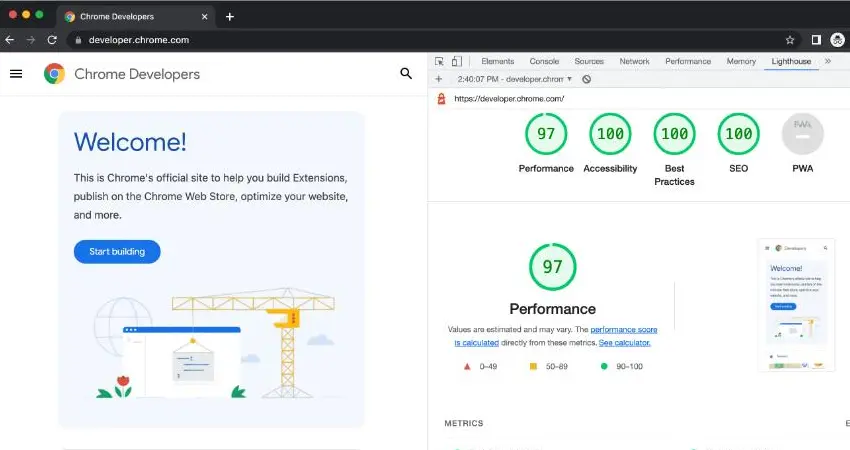Screen dimensions: 850x450
Task: Bookmark this page with the star icon
Action: click(790, 40)
